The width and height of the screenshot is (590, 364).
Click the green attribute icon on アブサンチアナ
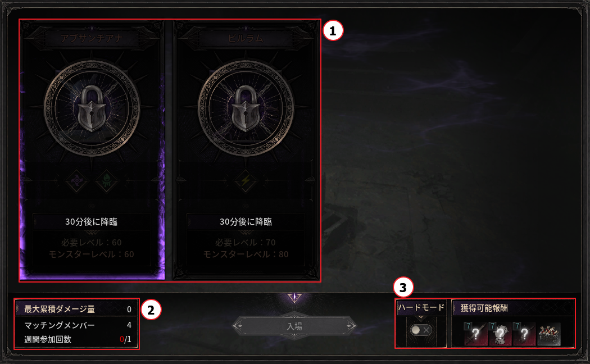[107, 181]
